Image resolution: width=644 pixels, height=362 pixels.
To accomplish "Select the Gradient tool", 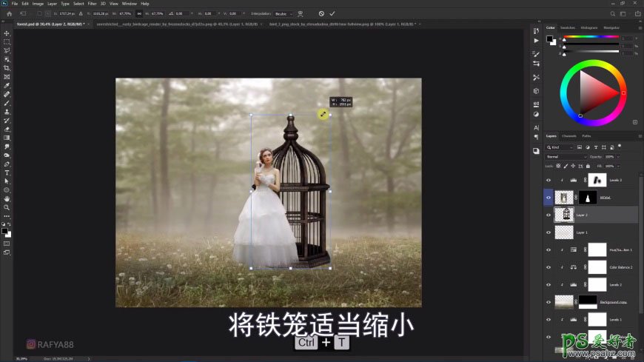I will [7, 138].
